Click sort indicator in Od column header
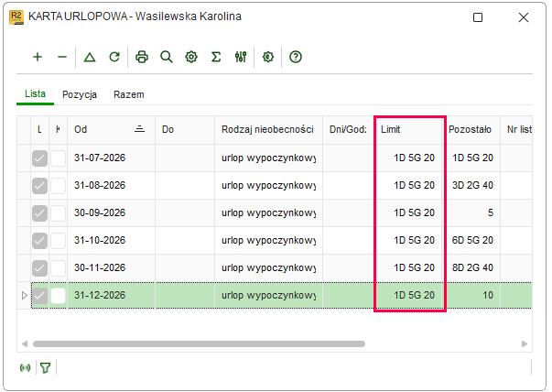The width and height of the screenshot is (552, 392). 139,129
